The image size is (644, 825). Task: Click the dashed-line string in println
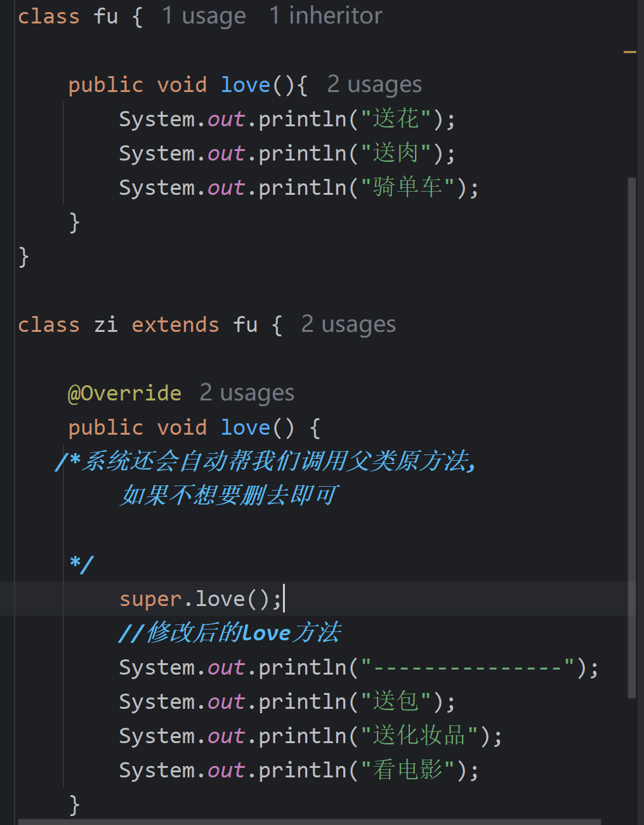click(x=468, y=667)
